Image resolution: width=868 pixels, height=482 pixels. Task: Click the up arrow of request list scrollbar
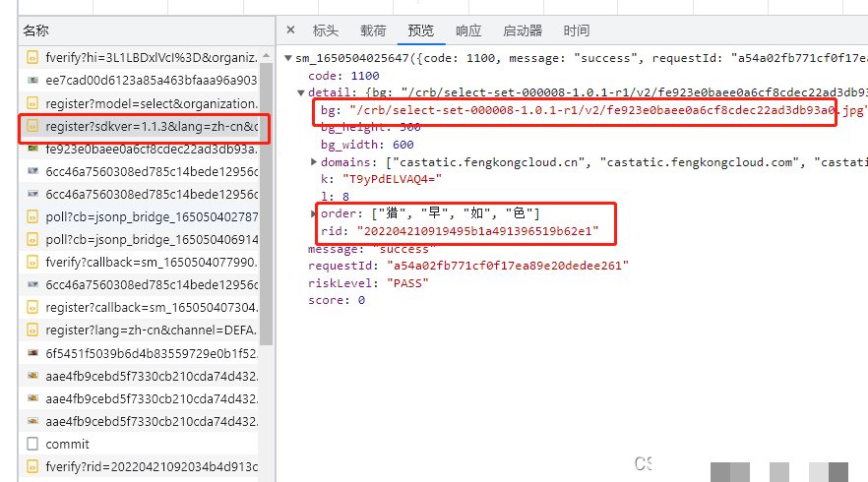pyautogui.click(x=267, y=55)
